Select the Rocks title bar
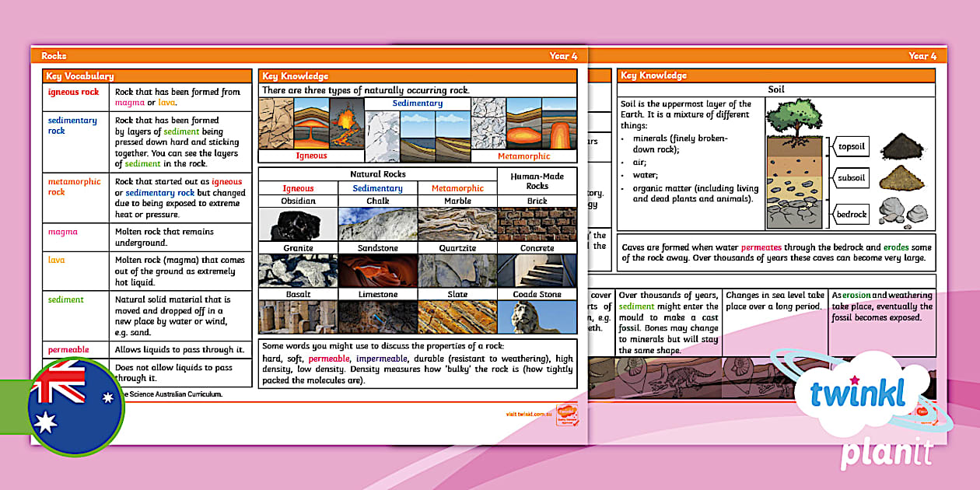This screenshot has width=980, height=490. pos(54,56)
